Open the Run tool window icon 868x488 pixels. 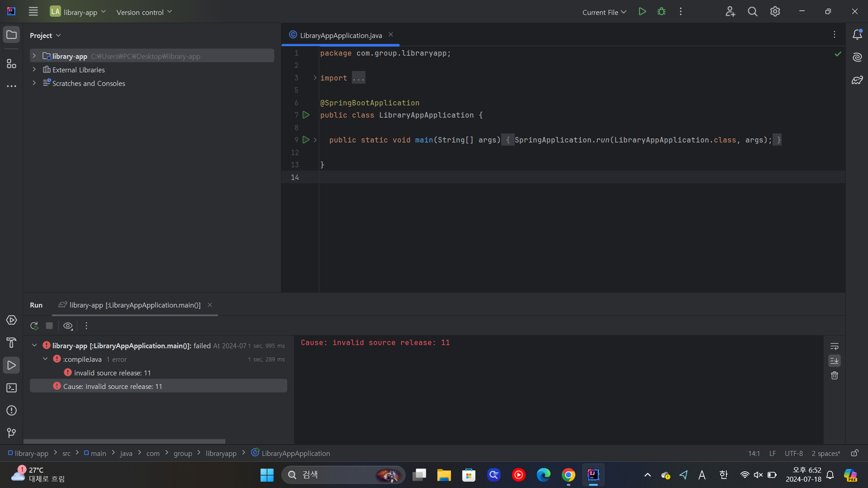click(x=11, y=365)
